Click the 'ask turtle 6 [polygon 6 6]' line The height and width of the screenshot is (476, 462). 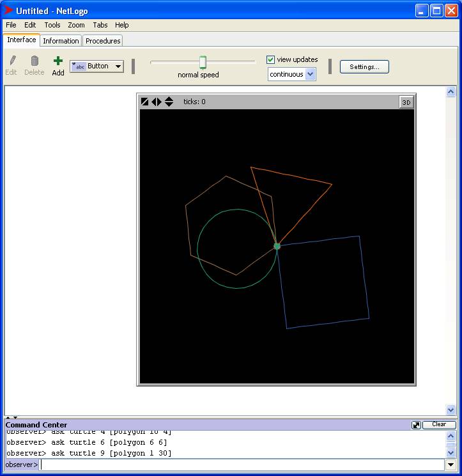pyautogui.click(x=109, y=442)
